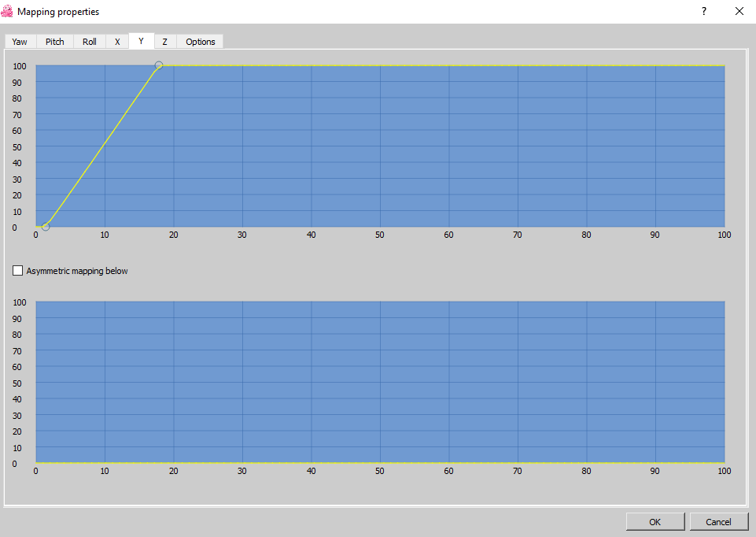Select the Y axis tab
Image resolution: width=756 pixels, height=537 pixels.
142,41
